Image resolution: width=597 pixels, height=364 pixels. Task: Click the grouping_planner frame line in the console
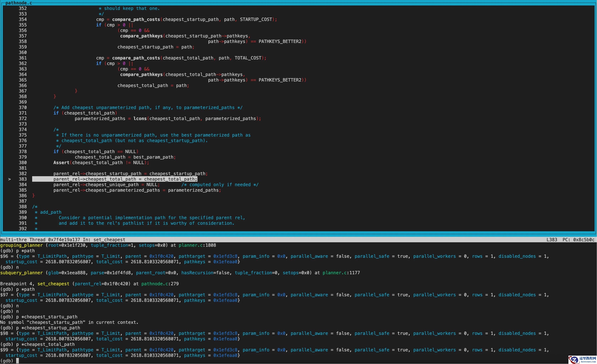click(x=21, y=245)
